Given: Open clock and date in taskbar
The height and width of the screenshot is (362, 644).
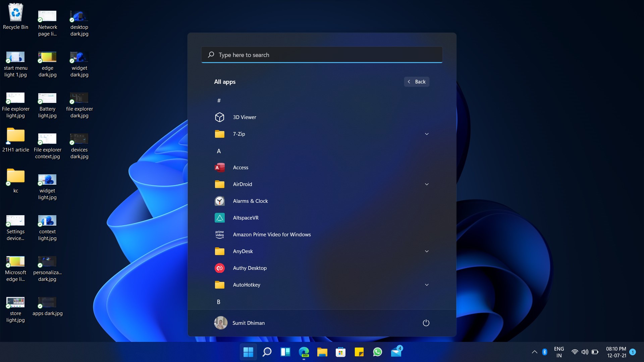Looking at the screenshot, I should click(x=616, y=352).
